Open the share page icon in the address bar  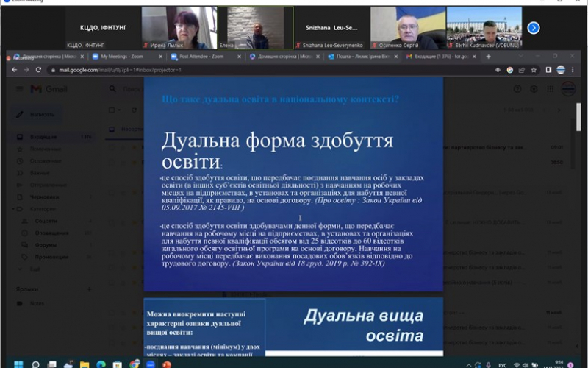pos(522,70)
